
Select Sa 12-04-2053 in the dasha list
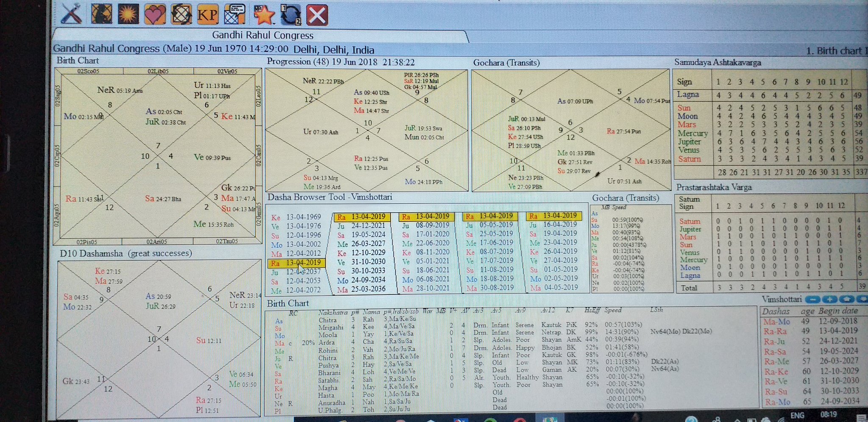tap(296, 281)
